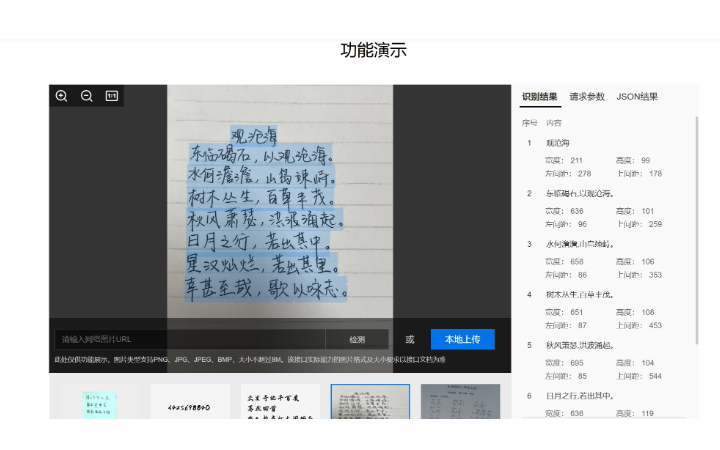
Task: Select the first green note sample thumbnail
Action: click(100, 402)
